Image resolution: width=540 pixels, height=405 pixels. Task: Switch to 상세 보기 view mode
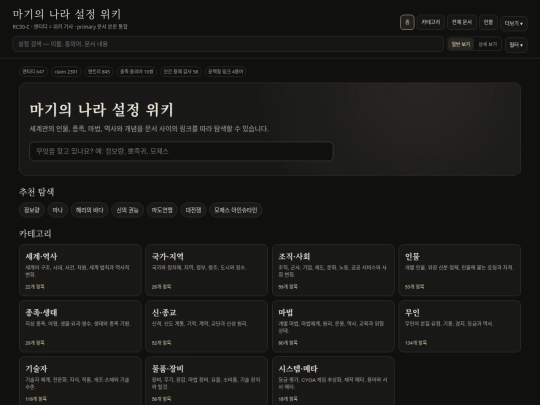(487, 44)
